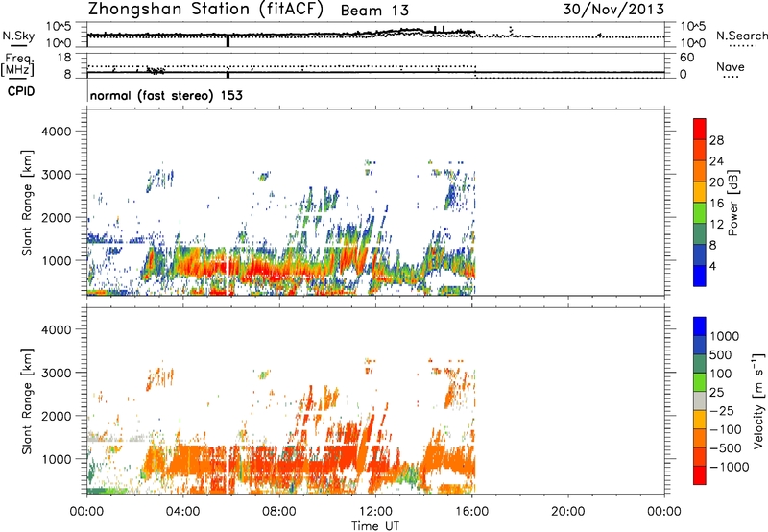Click the red top of Power colorbar
Viewport: 768px width, 532px height.
700,129
